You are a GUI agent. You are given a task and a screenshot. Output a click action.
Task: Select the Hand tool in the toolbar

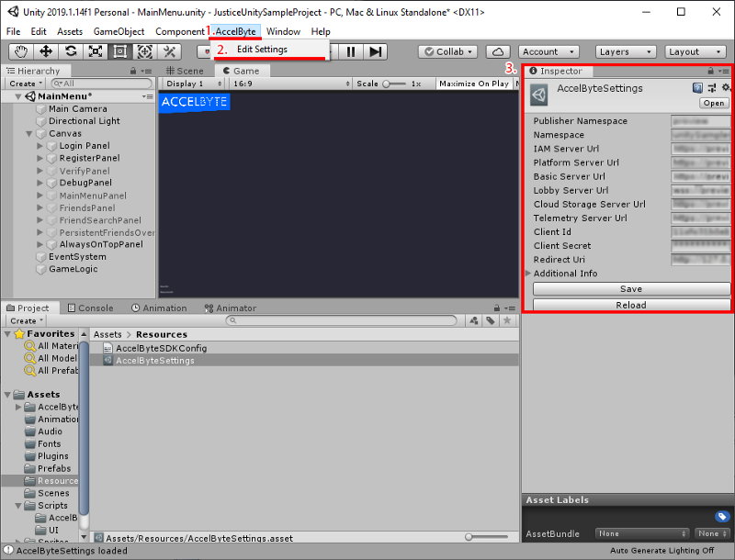tap(21, 51)
